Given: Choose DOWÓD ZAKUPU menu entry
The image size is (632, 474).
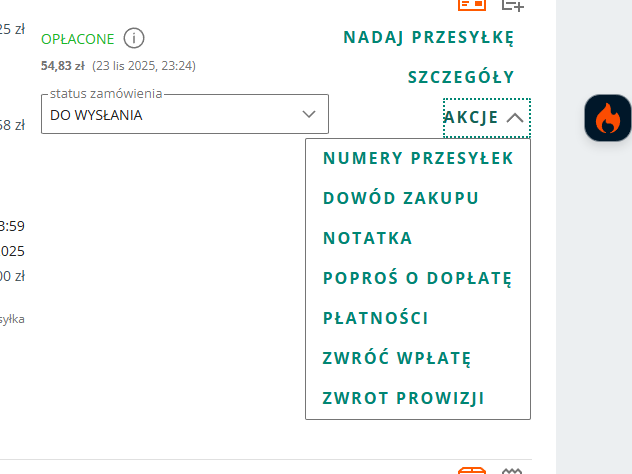Looking at the screenshot, I should click(401, 198).
